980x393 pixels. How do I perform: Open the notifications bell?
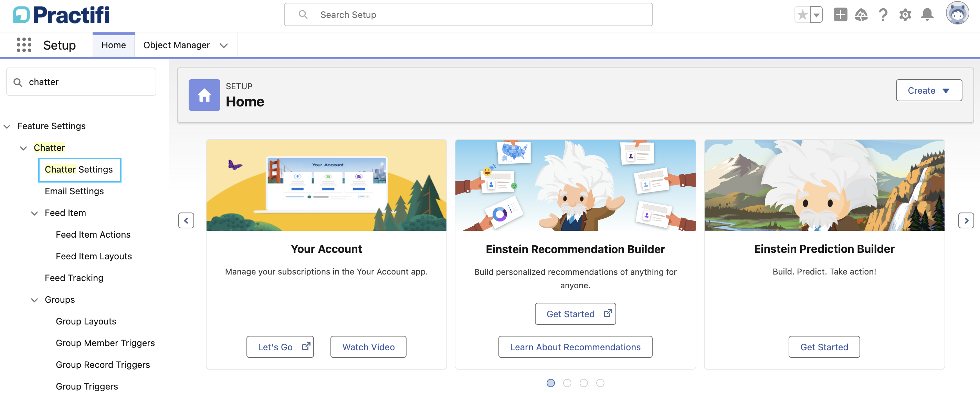coord(927,15)
